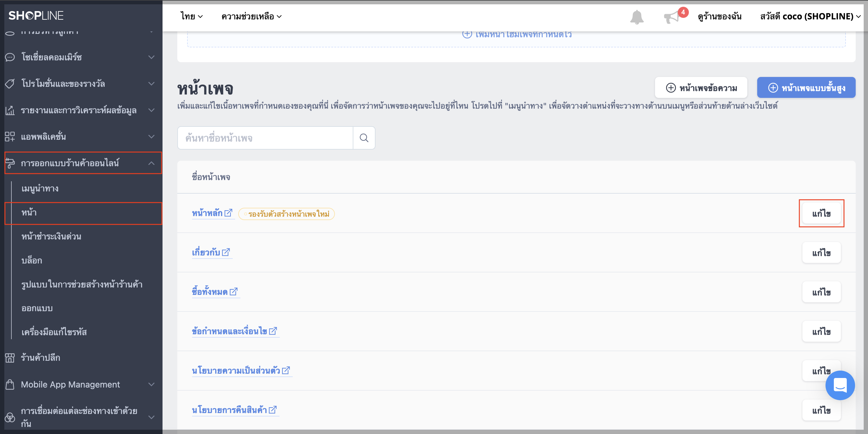868x434 pixels.
Task: Click the โซเชี่ยลคอมเมิร์ซ chat icon
Action: tap(10, 57)
